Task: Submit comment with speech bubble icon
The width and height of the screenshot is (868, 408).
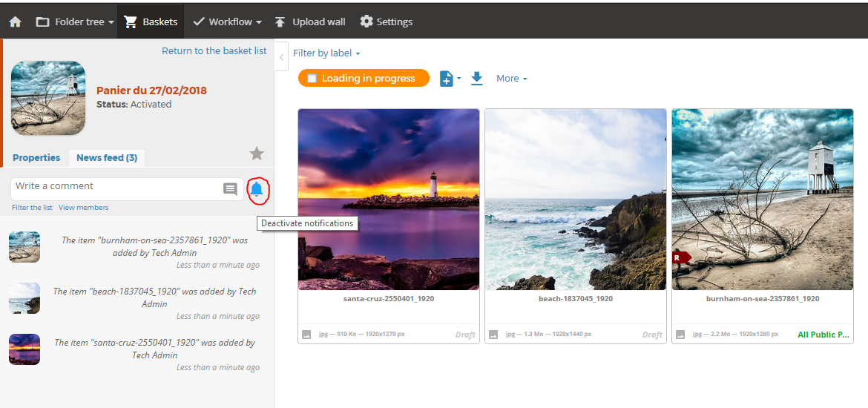Action: (230, 189)
